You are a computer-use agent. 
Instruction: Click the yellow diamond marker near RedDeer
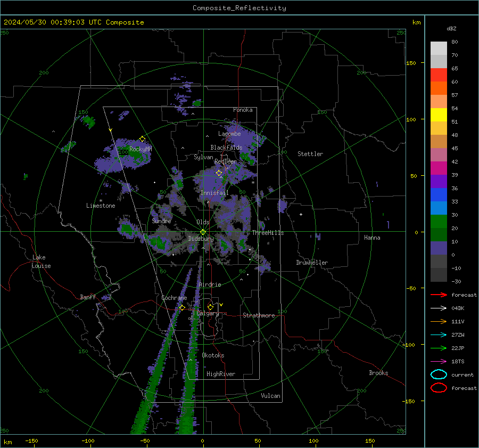pyautogui.click(x=219, y=173)
